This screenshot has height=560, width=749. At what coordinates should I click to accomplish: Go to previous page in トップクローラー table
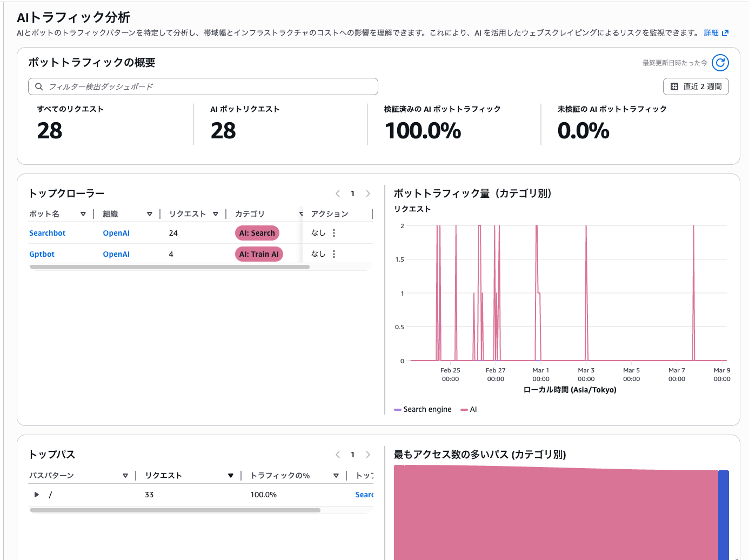pyautogui.click(x=338, y=194)
